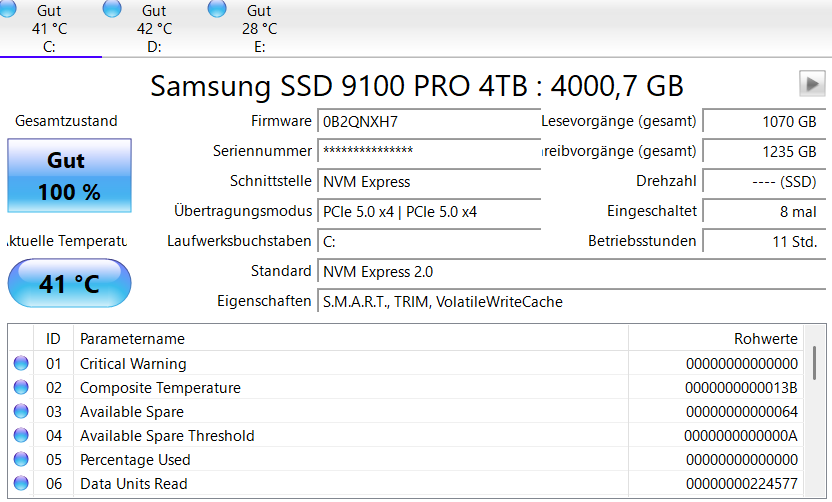The height and width of the screenshot is (502, 832).
Task: Select the Data Units Read parameter name
Action: pyautogui.click(x=134, y=483)
